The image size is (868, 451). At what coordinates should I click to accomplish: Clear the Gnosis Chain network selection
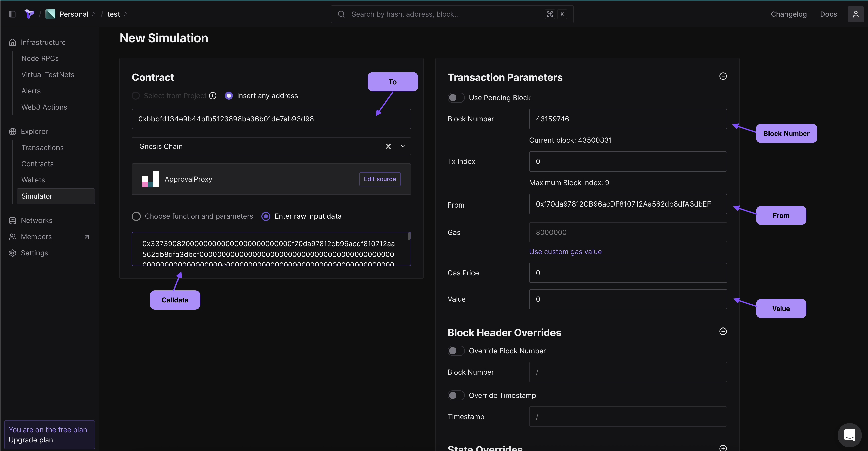point(388,146)
